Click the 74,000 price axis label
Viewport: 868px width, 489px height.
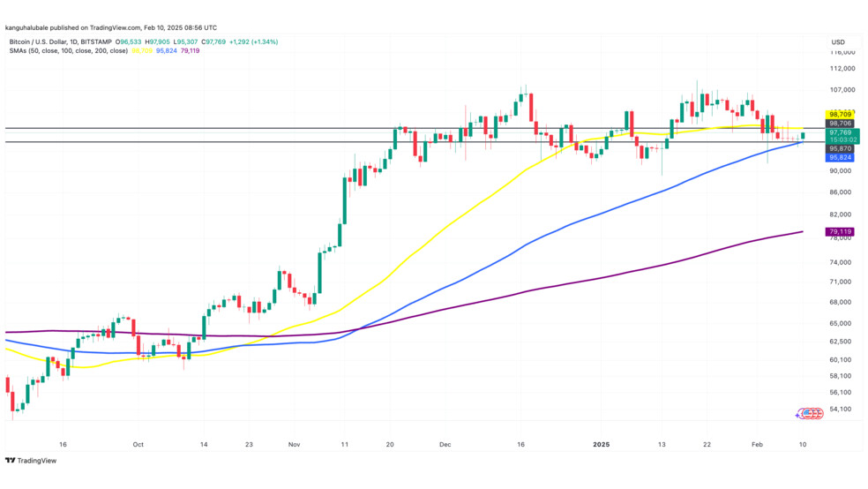click(x=841, y=262)
